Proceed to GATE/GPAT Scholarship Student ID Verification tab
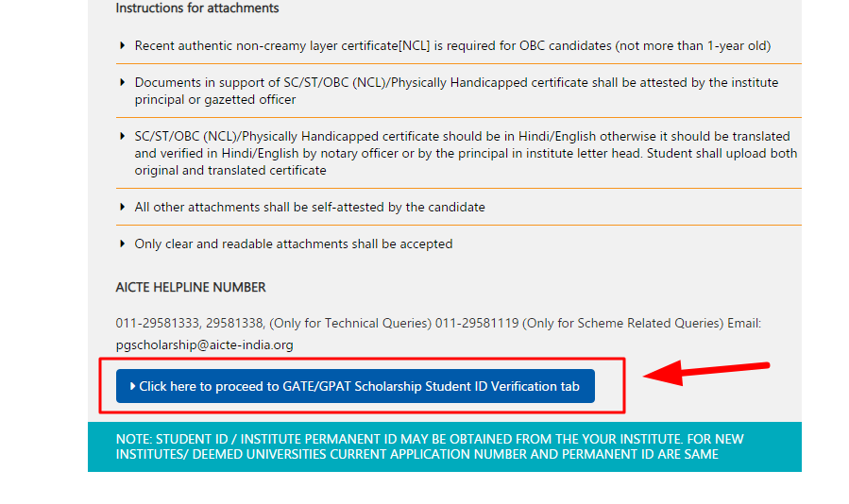 pos(355,386)
